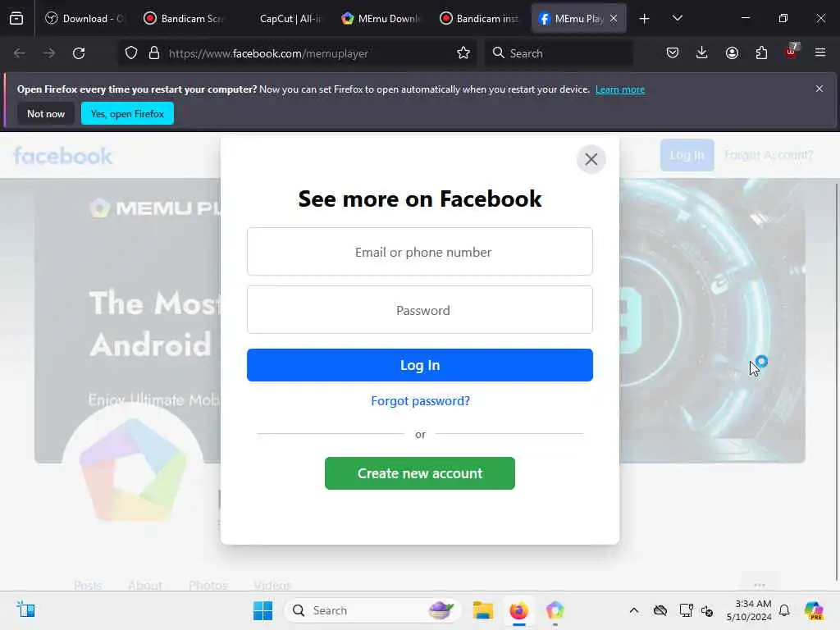Switch to Bandicam Screen tab
Viewport: 840px width, 630px height.
point(185,19)
